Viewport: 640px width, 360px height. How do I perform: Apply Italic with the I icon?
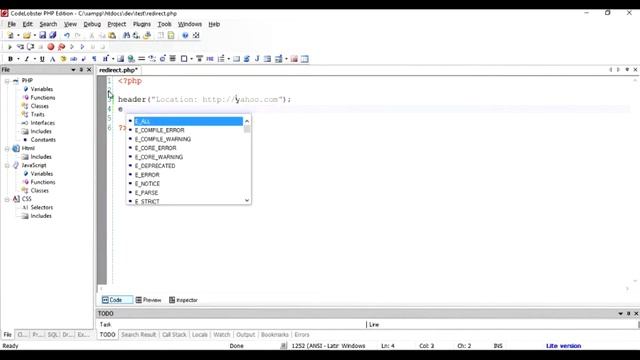pyautogui.click(x=27, y=59)
